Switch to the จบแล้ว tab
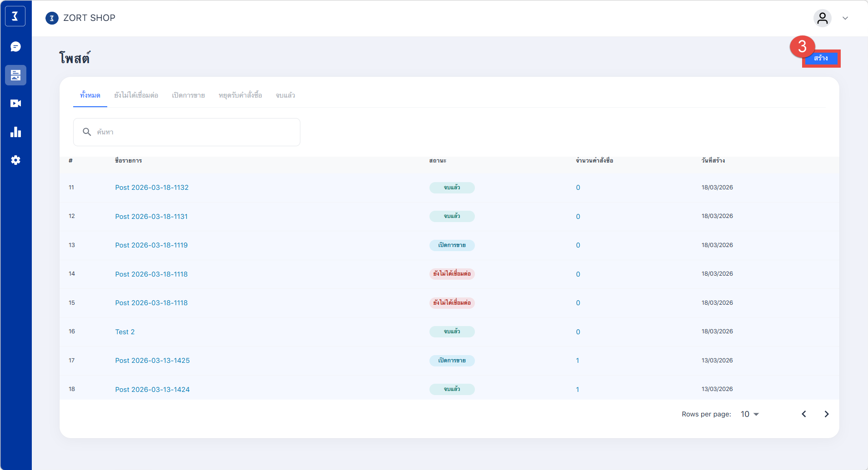This screenshot has width=868, height=470. pyautogui.click(x=285, y=95)
